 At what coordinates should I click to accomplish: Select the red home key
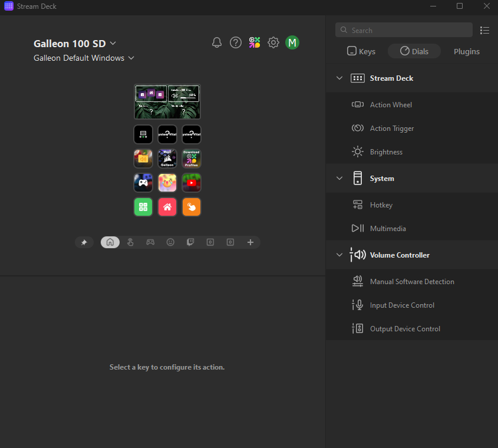[x=167, y=207]
